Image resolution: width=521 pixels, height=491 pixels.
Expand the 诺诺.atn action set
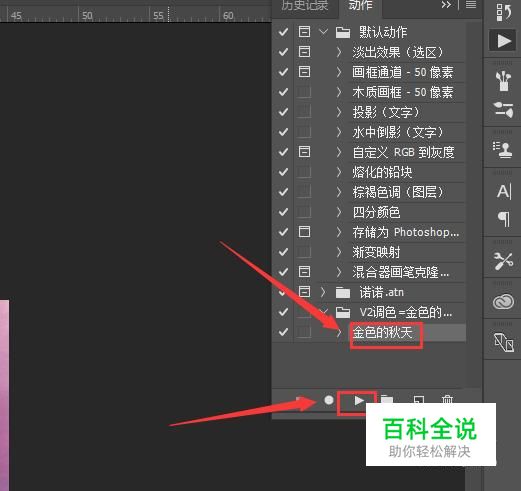[x=323, y=292]
